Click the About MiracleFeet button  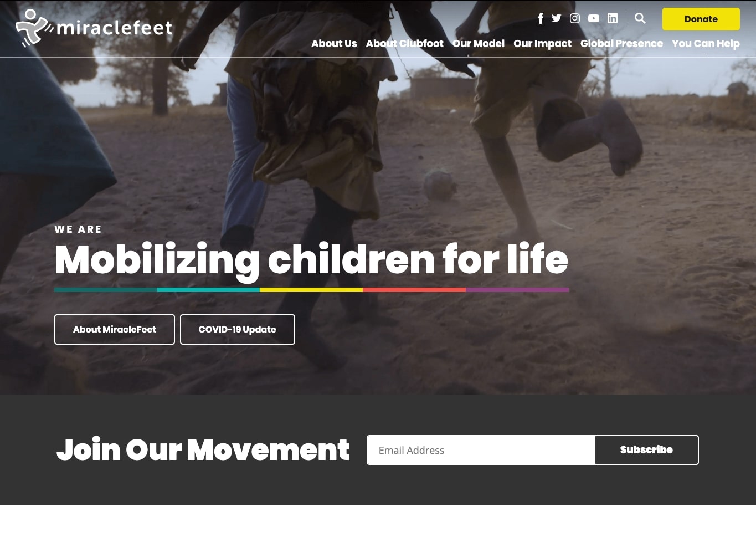115,329
